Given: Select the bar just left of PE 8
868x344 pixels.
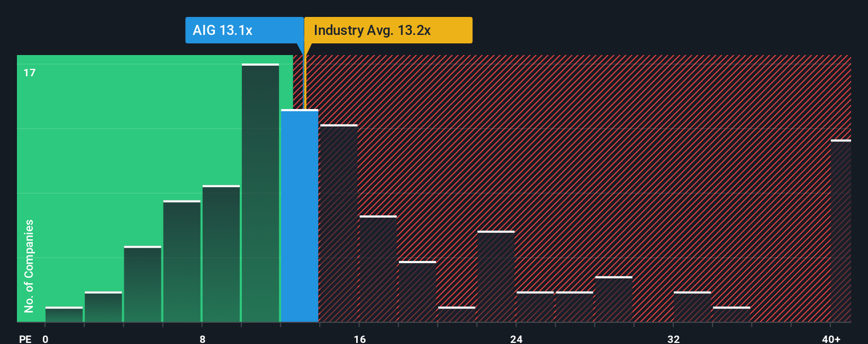Looking at the screenshot, I should tap(182, 261).
